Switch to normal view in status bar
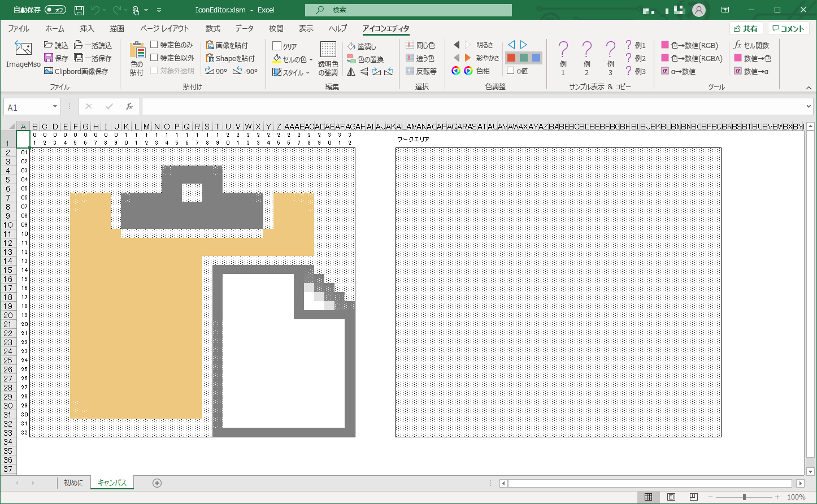 point(648,497)
